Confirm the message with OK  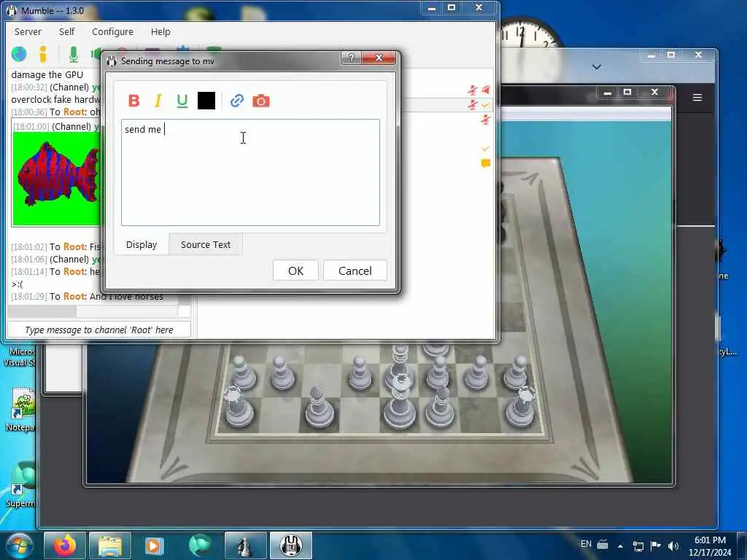(296, 271)
